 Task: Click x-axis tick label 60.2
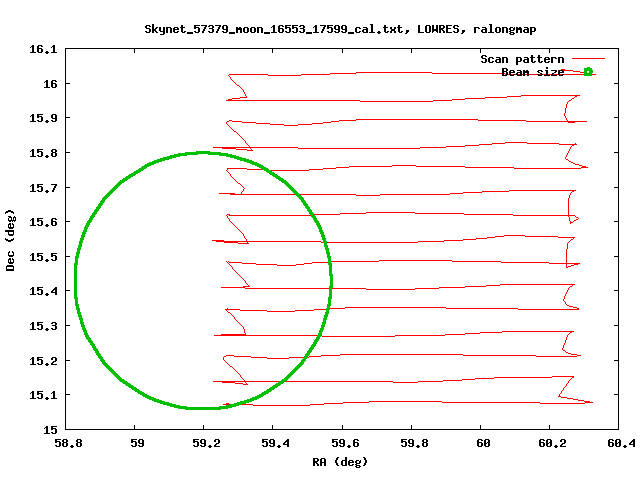click(552, 443)
